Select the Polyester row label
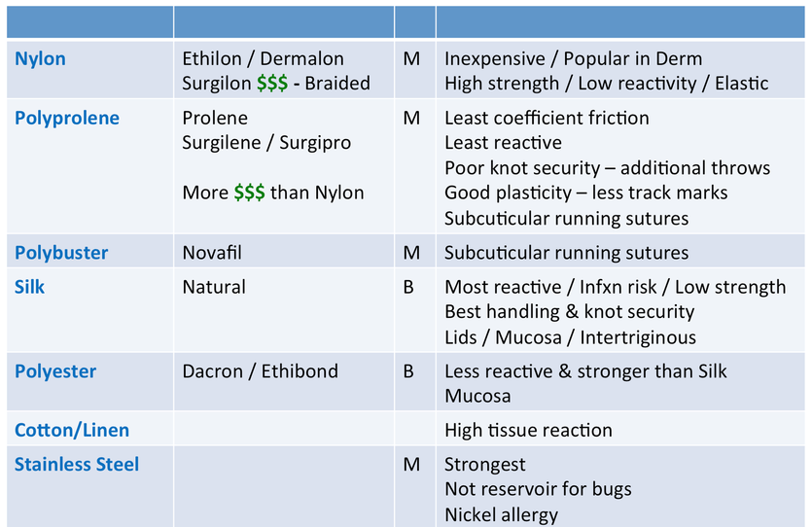 (x=55, y=371)
